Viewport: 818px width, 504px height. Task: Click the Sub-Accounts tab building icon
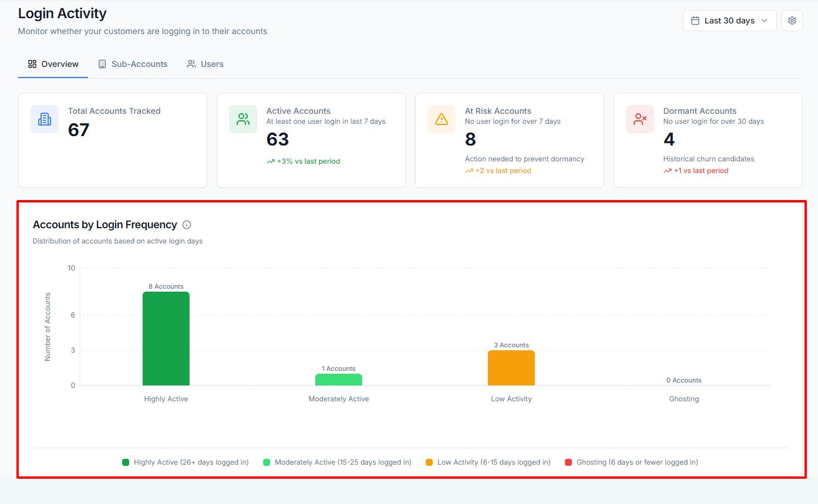tap(102, 64)
